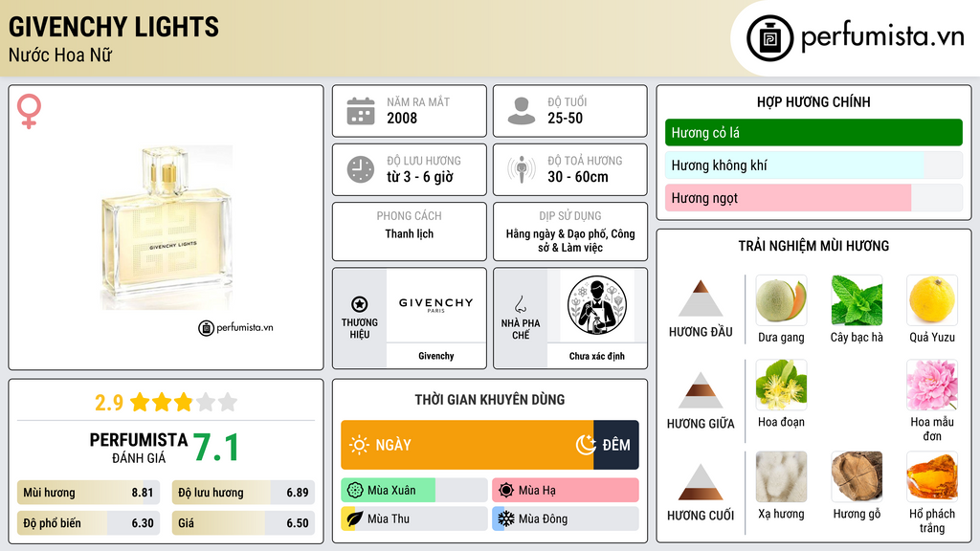The image size is (980, 551).
Task: Click the Cây bạc hà mint image
Action: coord(857,300)
